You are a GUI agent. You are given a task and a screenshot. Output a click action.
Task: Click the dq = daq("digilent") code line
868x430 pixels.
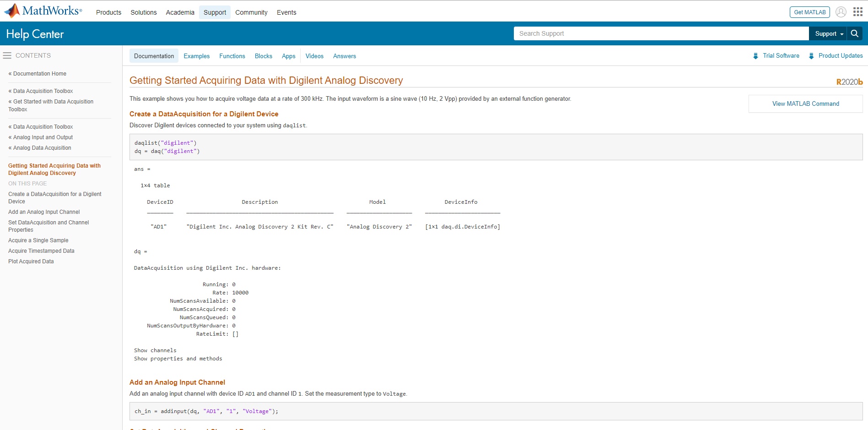tap(167, 151)
